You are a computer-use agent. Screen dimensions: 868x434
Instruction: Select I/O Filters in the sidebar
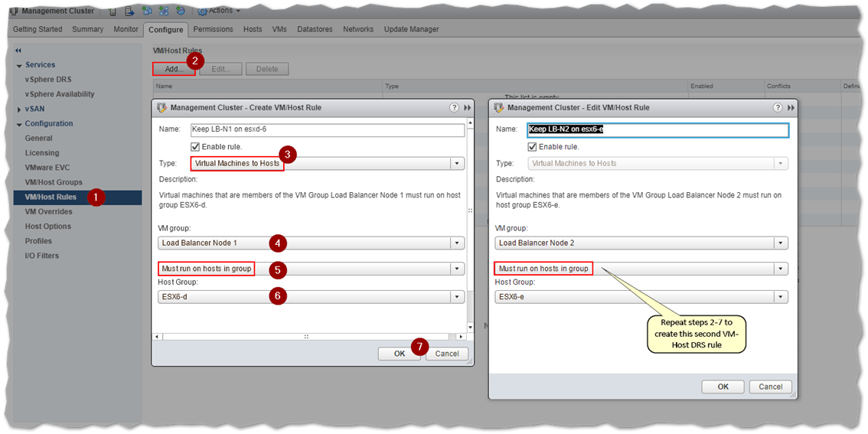(x=42, y=255)
